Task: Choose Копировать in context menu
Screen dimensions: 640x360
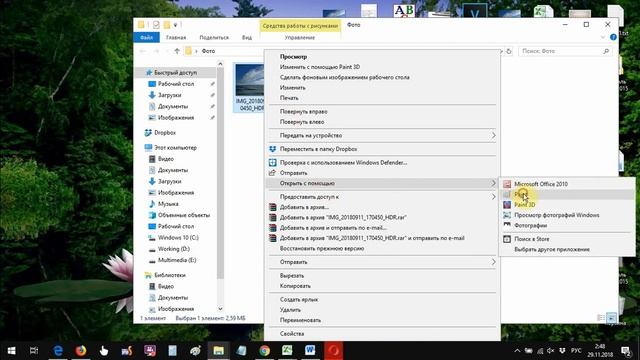Action: tap(295, 286)
